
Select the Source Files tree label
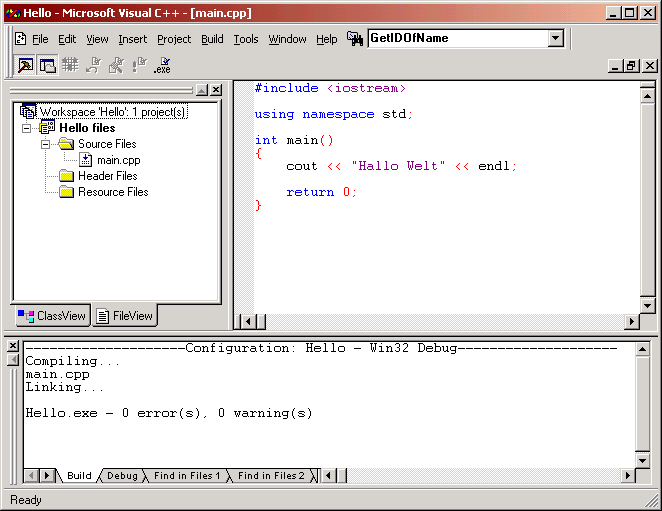tap(107, 144)
